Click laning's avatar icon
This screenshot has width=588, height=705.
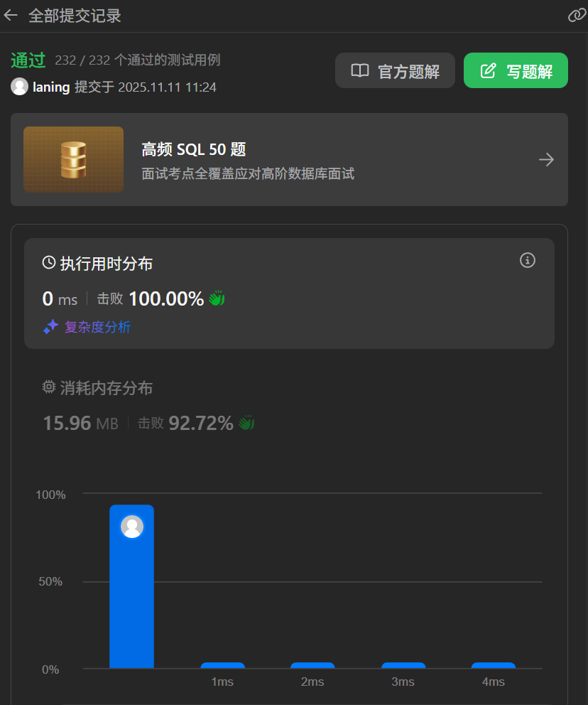tap(19, 87)
